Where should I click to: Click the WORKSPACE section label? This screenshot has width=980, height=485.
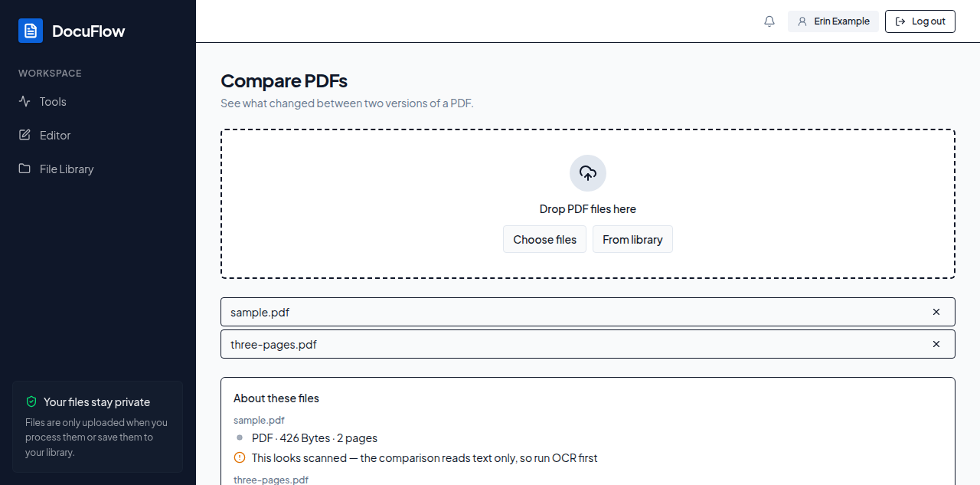pyautogui.click(x=50, y=74)
